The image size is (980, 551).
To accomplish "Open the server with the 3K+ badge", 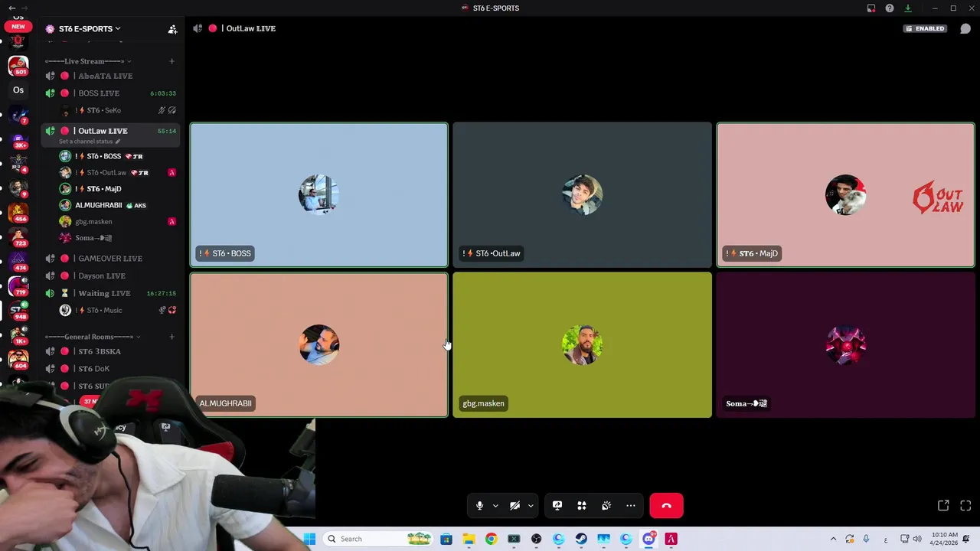I will 18,139.
